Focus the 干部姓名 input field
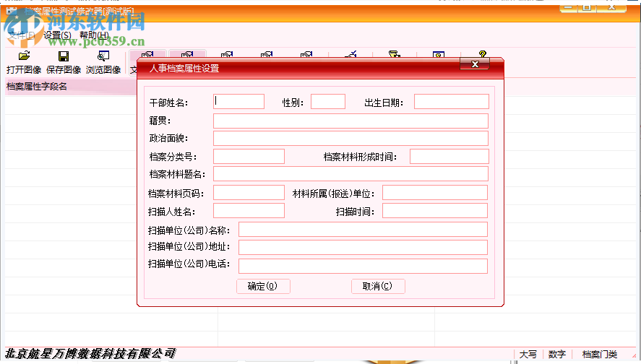The image size is (641, 364). (x=238, y=102)
